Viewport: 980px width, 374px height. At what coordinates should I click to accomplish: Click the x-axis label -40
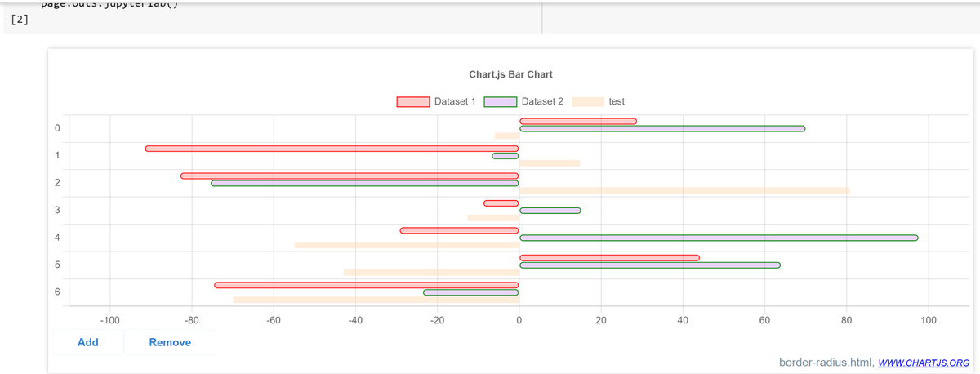click(355, 320)
